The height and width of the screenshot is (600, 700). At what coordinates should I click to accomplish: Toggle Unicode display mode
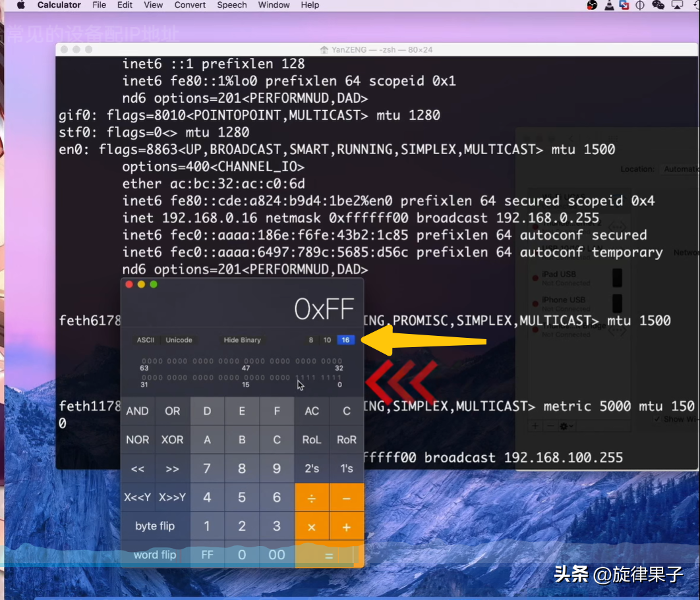point(179,340)
